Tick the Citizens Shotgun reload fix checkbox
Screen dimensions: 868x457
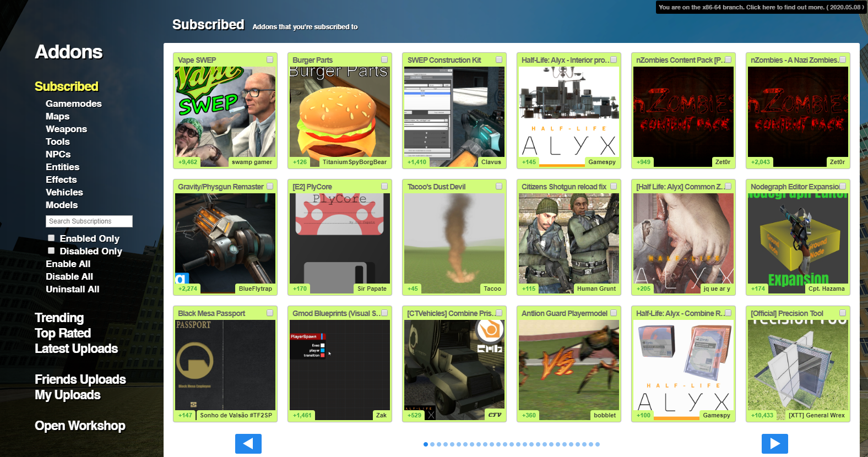[x=614, y=186]
